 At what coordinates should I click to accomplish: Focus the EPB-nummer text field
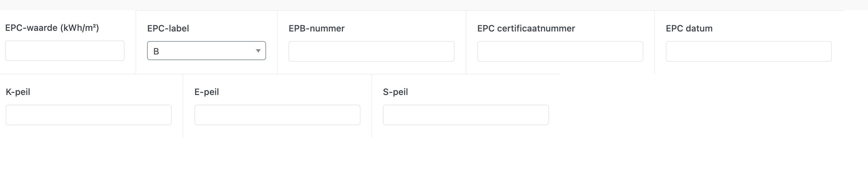(x=371, y=52)
